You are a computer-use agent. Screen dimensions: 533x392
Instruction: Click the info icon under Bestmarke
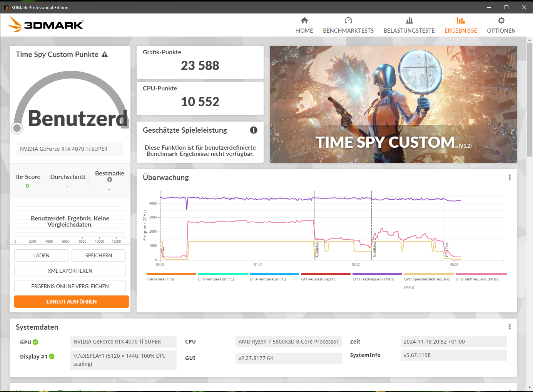pos(110,180)
